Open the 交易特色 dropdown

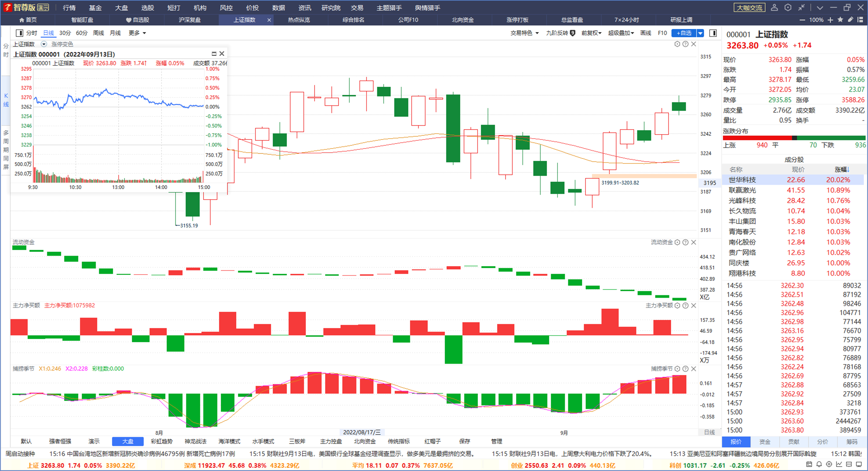coord(524,33)
